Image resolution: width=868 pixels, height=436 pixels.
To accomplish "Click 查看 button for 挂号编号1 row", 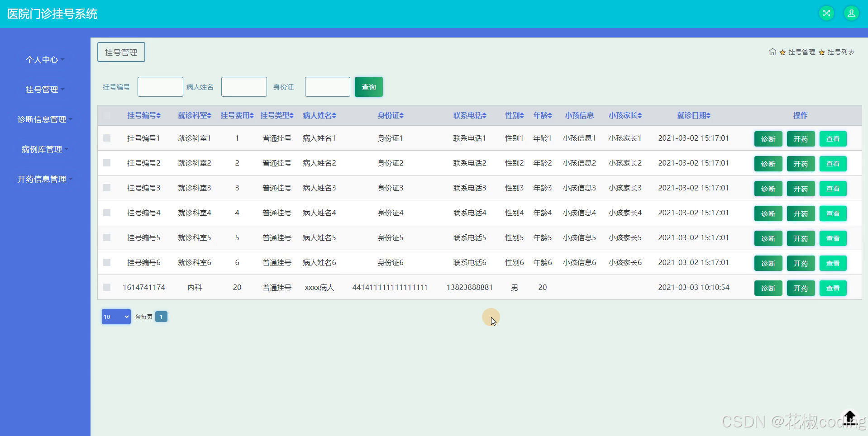I will pyautogui.click(x=833, y=139).
